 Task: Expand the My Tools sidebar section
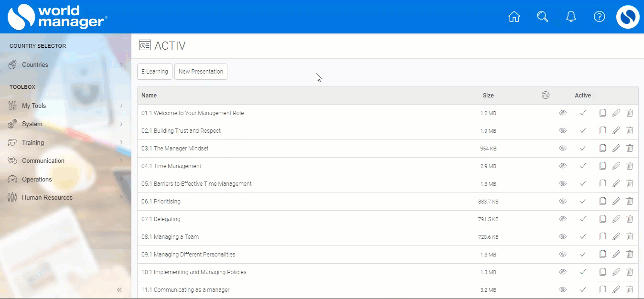click(x=33, y=106)
